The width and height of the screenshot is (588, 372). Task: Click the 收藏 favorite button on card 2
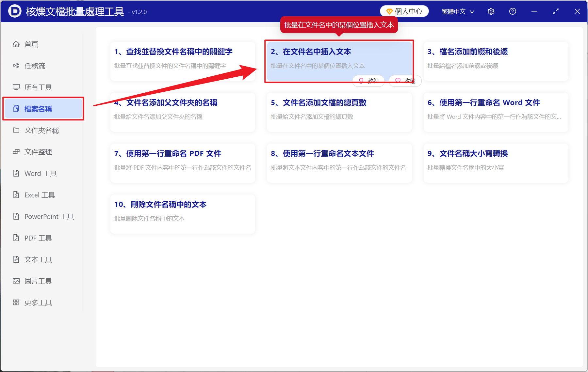(x=405, y=81)
